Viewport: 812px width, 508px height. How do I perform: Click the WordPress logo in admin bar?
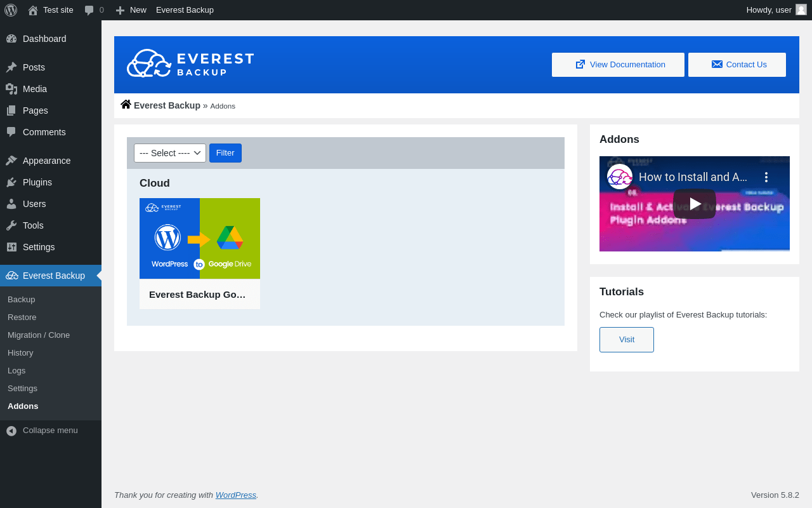tap(11, 10)
